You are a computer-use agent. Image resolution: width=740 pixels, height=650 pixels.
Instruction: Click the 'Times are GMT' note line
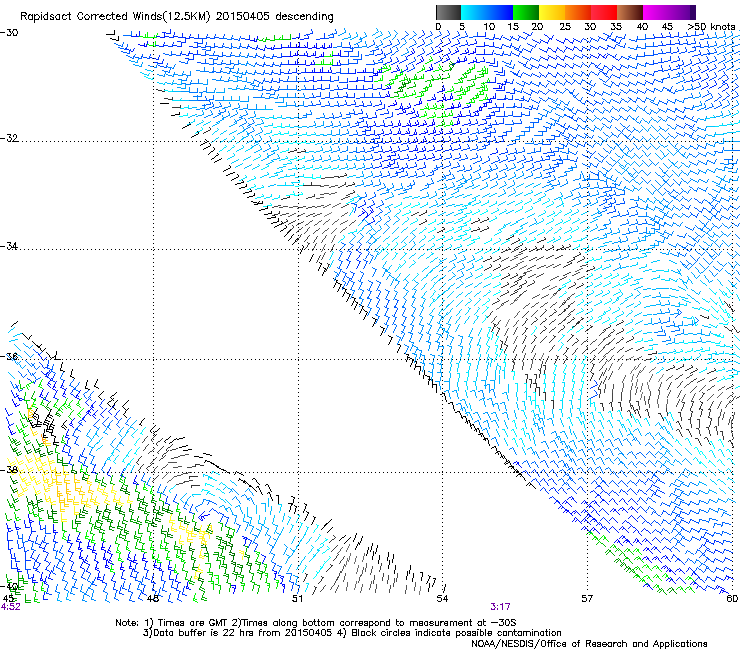pyautogui.click(x=315, y=623)
